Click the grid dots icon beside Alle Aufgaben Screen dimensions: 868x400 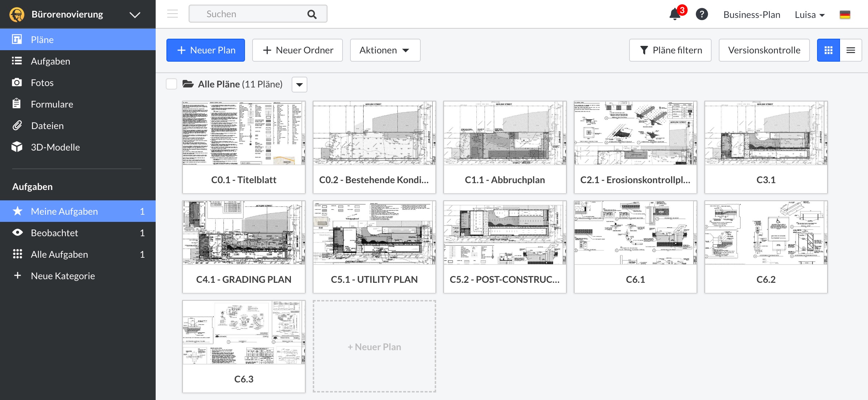tap(17, 254)
